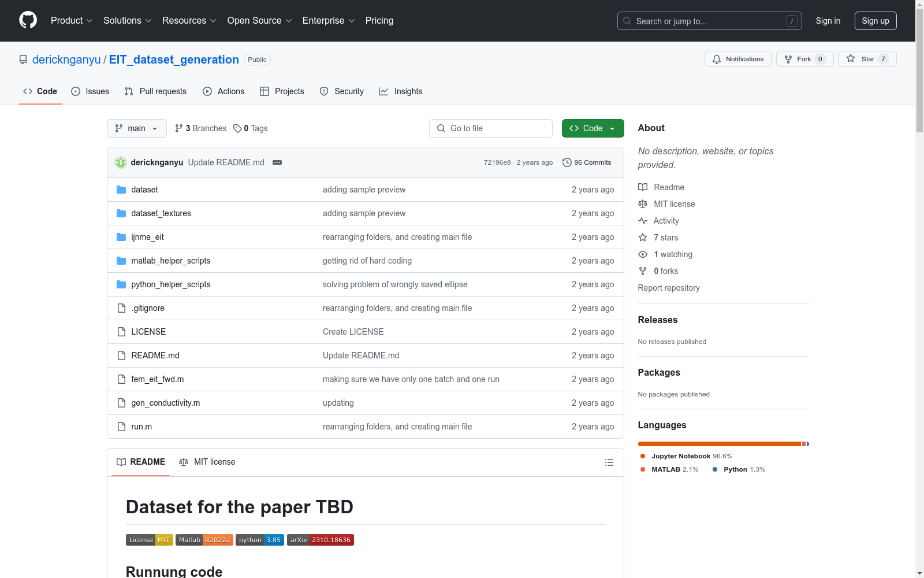The width and height of the screenshot is (924, 578).
Task: Switch to the Actions tab
Action: (223, 91)
